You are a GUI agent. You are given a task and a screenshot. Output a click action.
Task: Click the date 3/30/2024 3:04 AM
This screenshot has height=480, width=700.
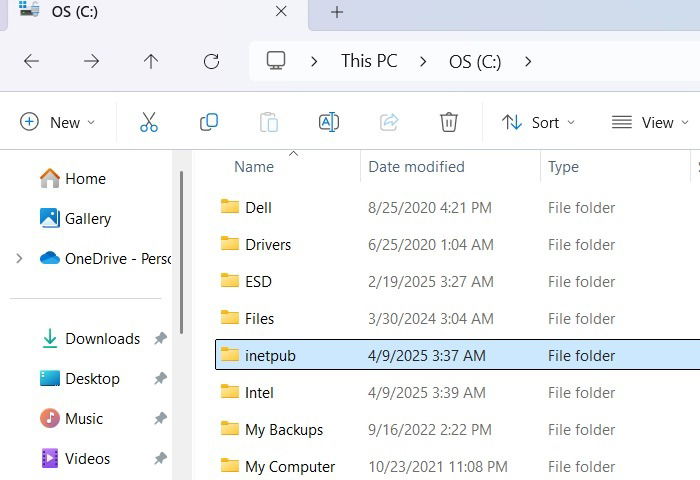431,318
